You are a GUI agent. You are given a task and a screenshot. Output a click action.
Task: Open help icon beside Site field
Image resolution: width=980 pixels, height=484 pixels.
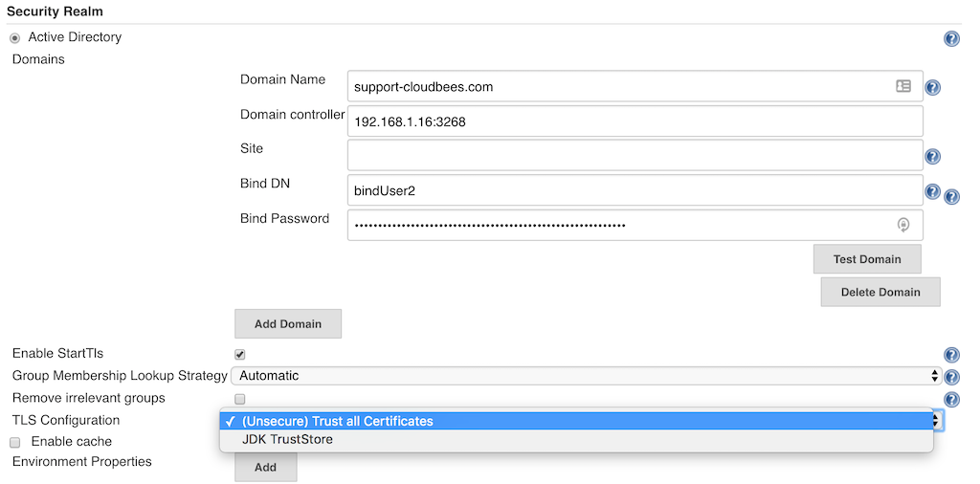[x=932, y=156]
